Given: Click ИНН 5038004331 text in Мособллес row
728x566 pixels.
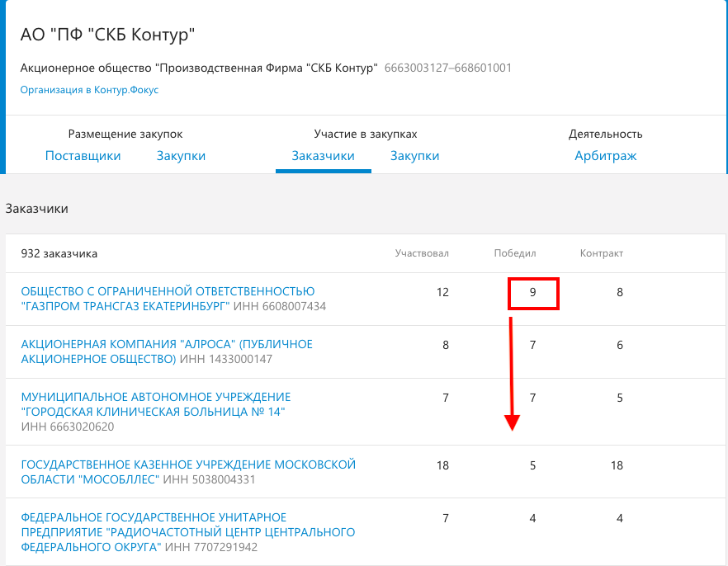Looking at the screenshot, I should [x=209, y=479].
